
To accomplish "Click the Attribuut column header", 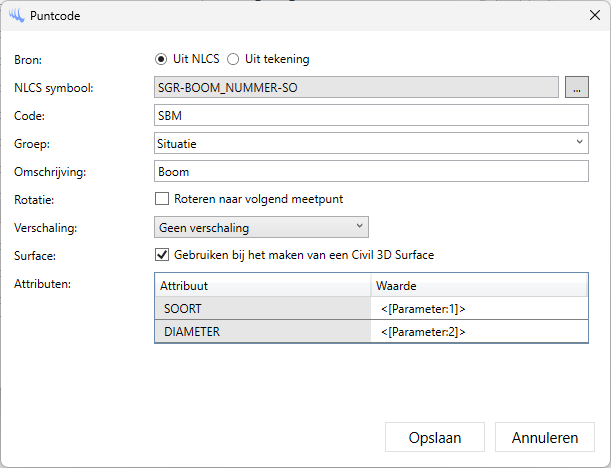I will pos(262,285).
